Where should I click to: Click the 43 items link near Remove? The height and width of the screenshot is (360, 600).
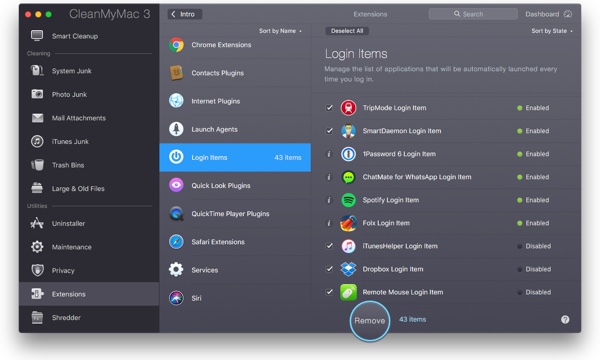tap(412, 319)
